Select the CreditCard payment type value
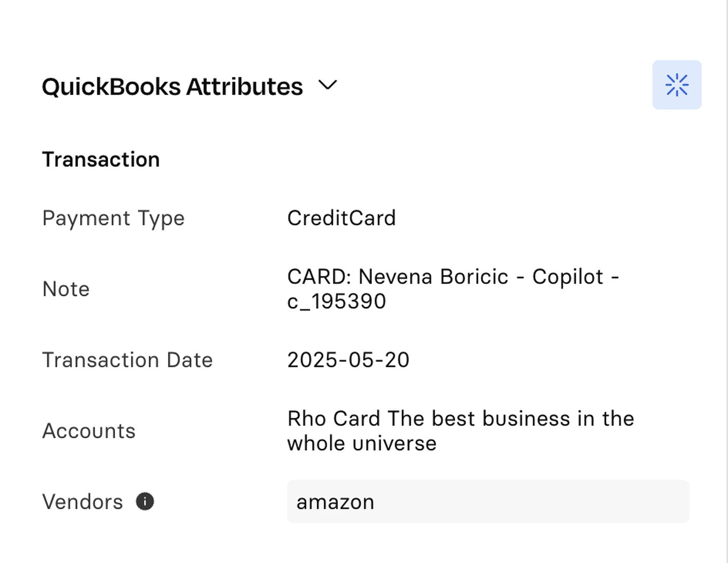728x563 pixels. 342,218
